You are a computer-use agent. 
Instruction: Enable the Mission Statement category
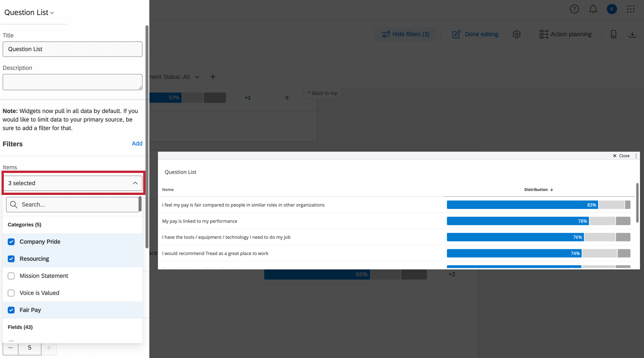[11, 276]
